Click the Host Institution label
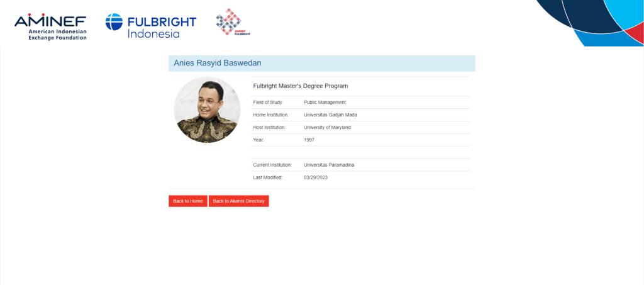Screen dimensions: 644x285 [x=269, y=127]
